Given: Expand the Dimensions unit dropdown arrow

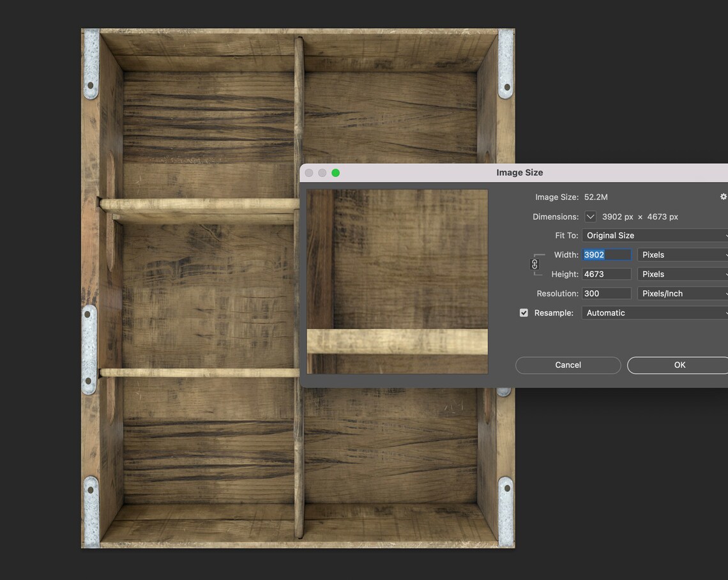Looking at the screenshot, I should (590, 217).
